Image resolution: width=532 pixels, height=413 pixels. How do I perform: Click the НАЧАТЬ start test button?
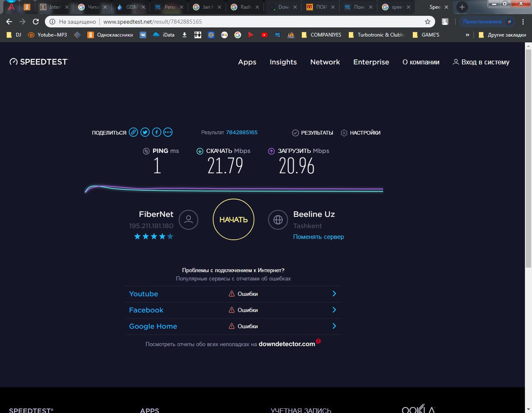point(234,219)
